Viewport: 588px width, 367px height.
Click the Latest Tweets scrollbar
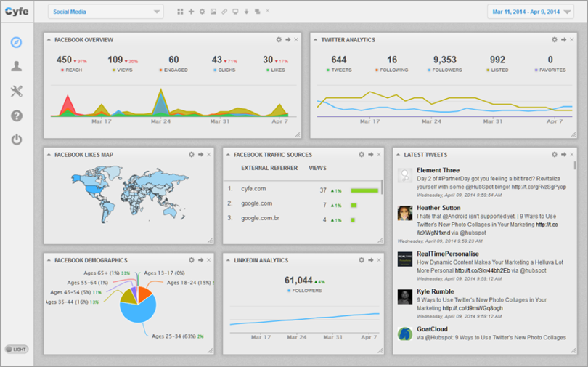574,166
